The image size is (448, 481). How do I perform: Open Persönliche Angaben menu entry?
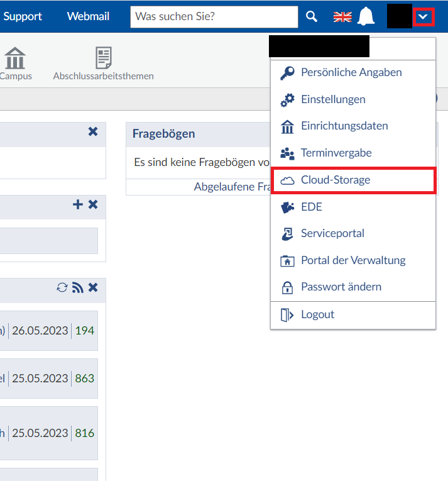[x=351, y=72]
